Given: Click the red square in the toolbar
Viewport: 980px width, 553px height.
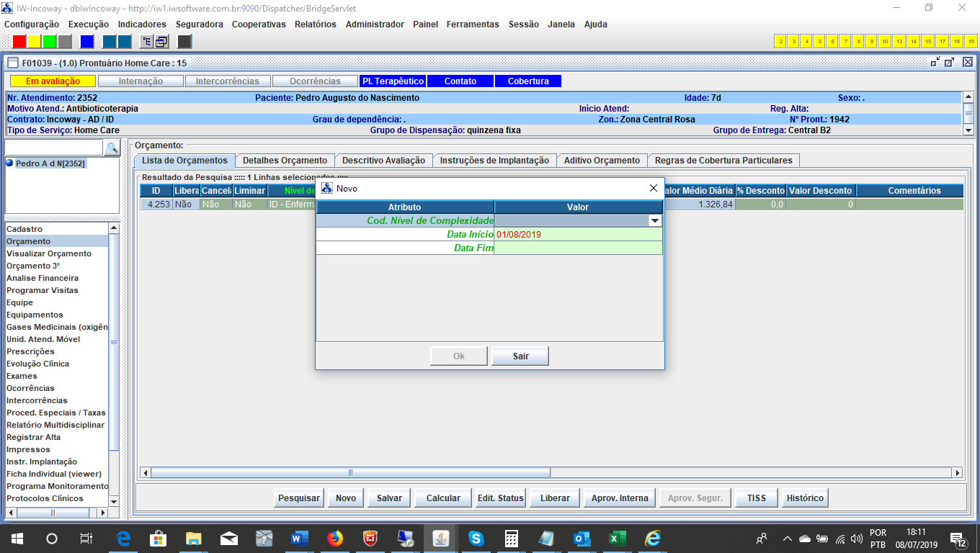Looking at the screenshot, I should click(19, 41).
